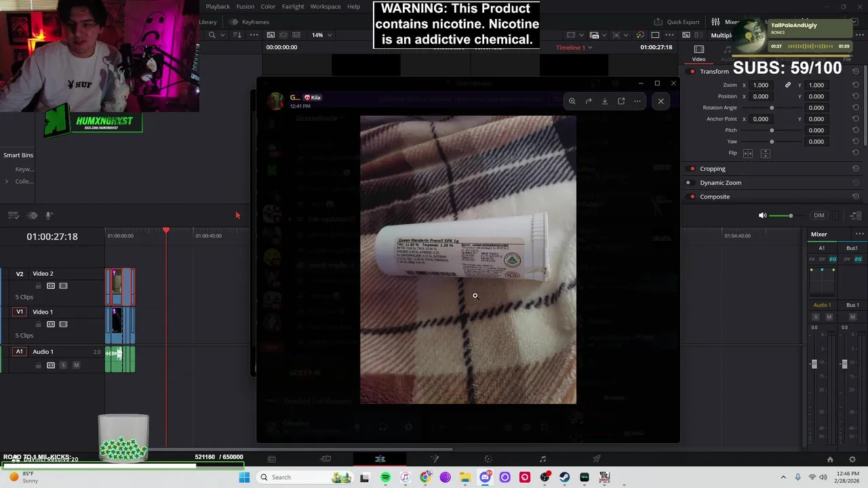This screenshot has width=868, height=488.
Task: Flip the clip horizontally
Action: click(748, 153)
